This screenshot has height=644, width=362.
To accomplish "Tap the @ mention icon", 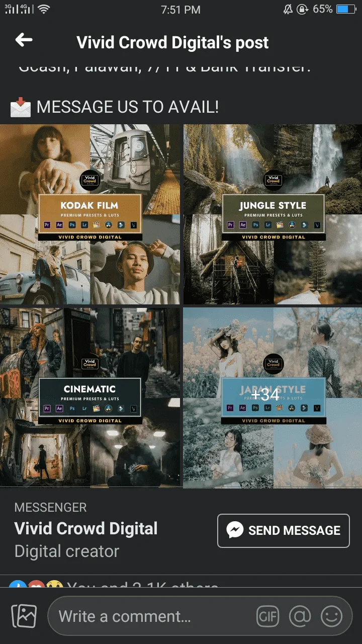I will pos(300,616).
